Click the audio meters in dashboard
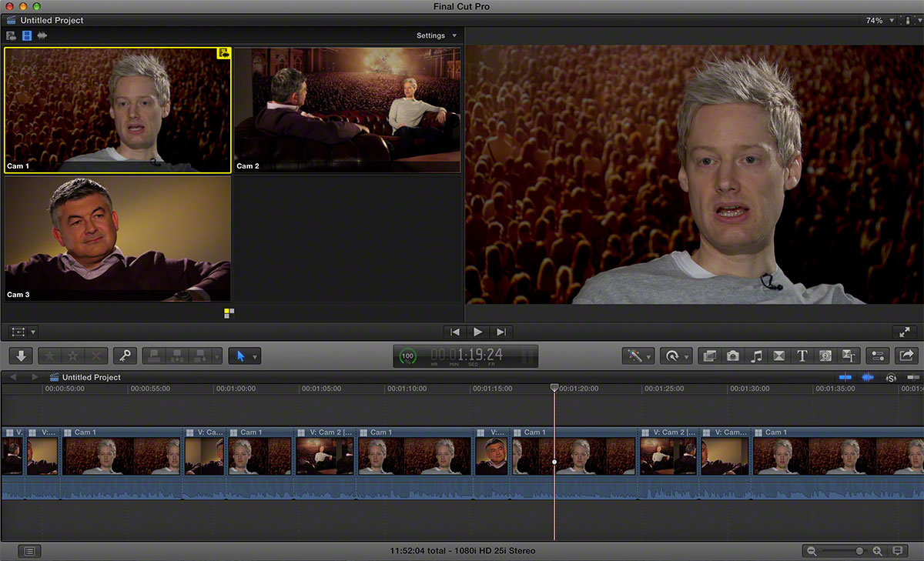Viewport: 924px width, 561px height. pos(528,356)
